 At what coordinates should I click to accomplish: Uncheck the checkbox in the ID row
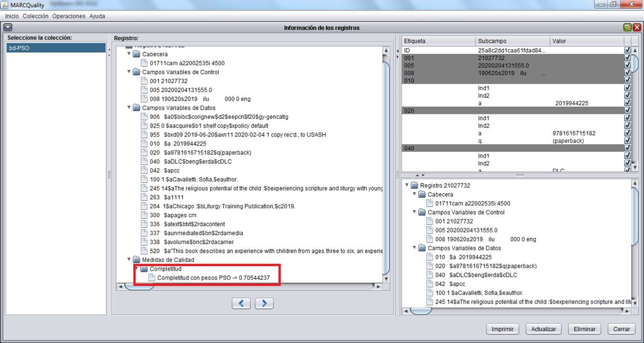click(627, 50)
